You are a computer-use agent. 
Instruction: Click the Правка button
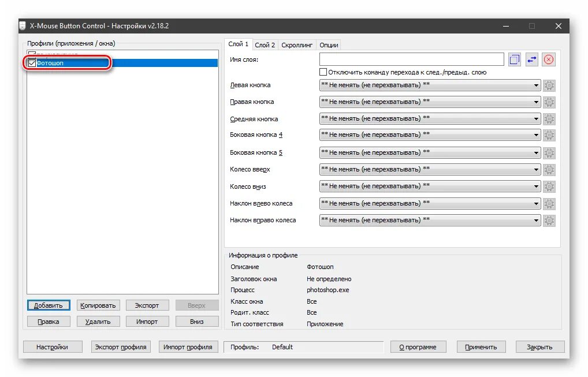tap(49, 322)
